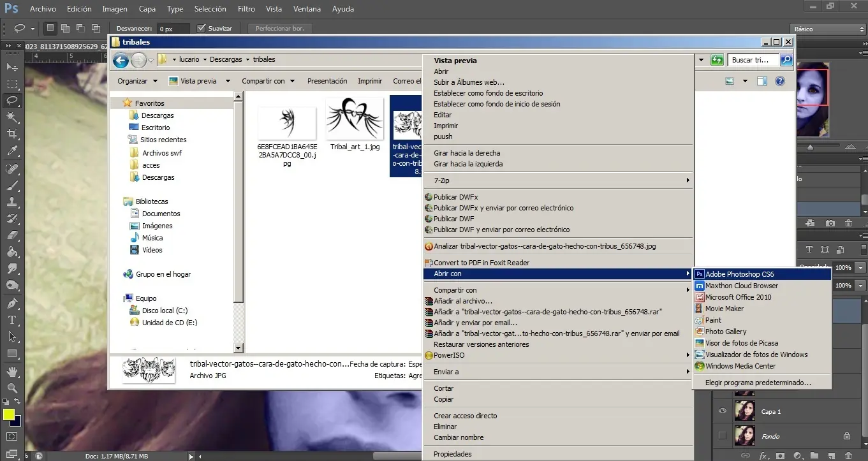The height and width of the screenshot is (461, 868).
Task: Select the Lasso tool in the toolbar
Action: (x=12, y=101)
